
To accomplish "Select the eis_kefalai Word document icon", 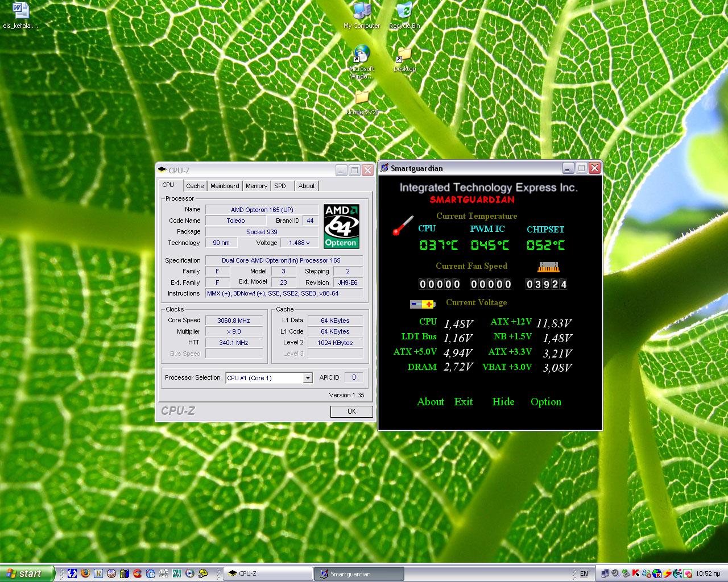I will [x=20, y=15].
